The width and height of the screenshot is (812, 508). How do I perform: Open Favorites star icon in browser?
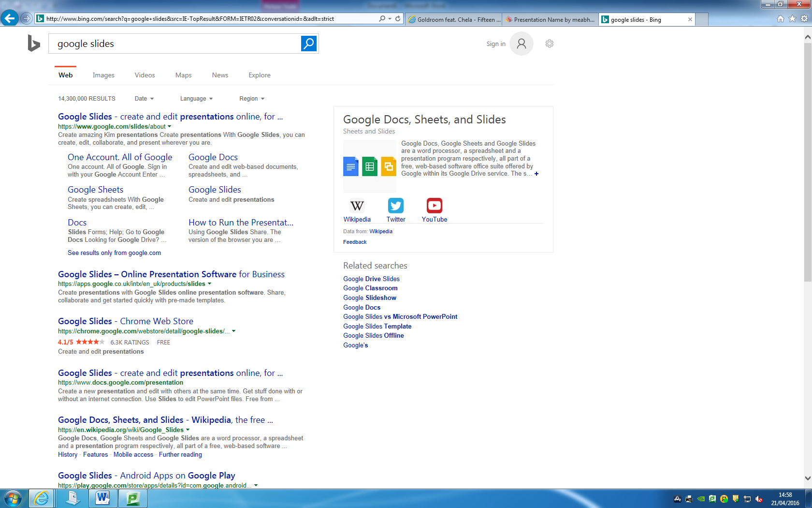(792, 18)
